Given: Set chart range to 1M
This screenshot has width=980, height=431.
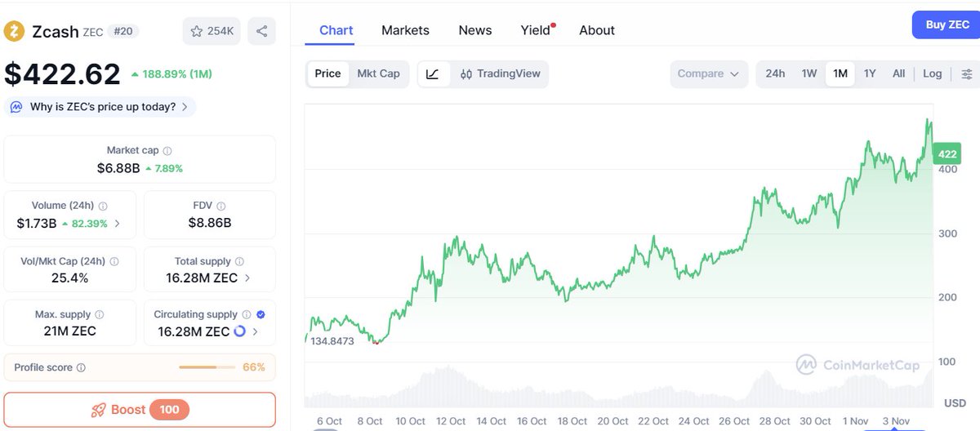Looking at the screenshot, I should pos(840,73).
